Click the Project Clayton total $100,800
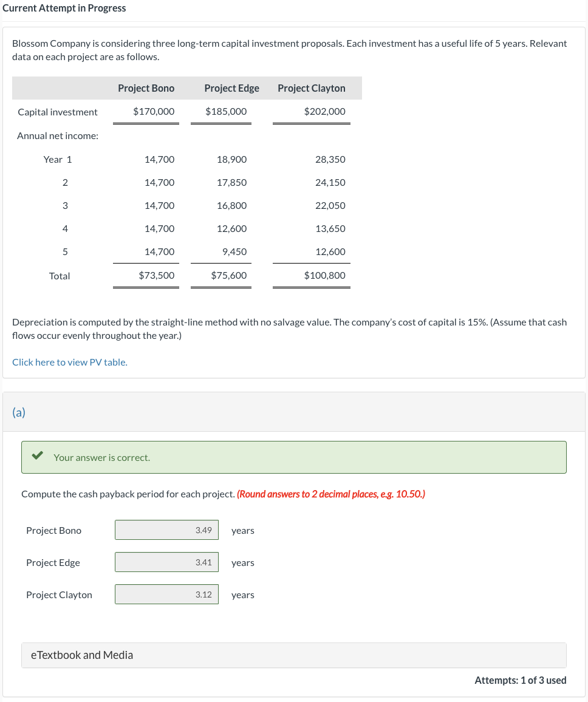The width and height of the screenshot is (588, 702). (325, 275)
